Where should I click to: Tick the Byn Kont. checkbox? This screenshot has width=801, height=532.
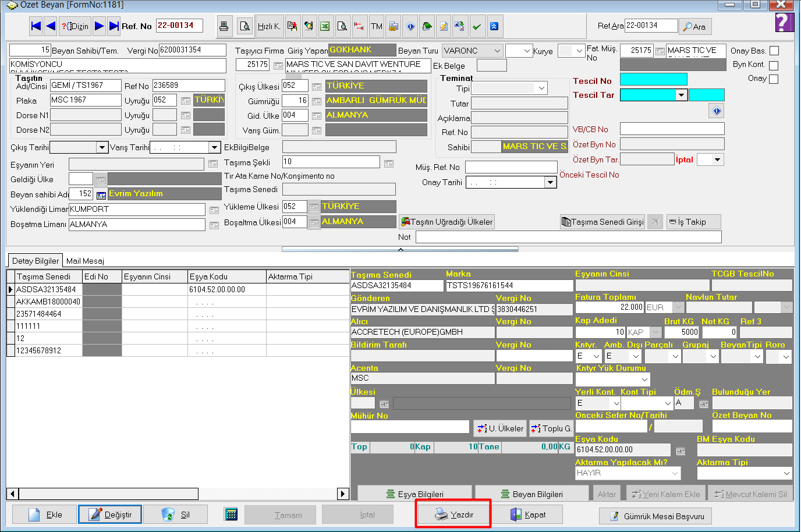[x=774, y=65]
